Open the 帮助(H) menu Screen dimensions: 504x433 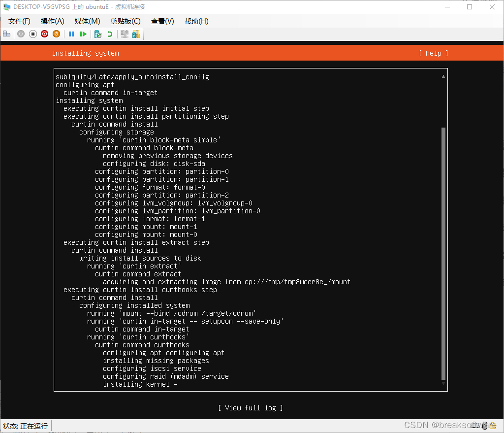click(x=196, y=21)
